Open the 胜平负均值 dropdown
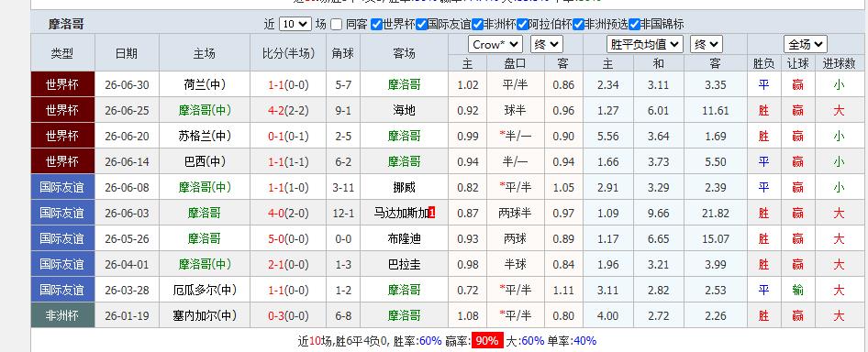Screen dimensions: 868x352 [645, 44]
